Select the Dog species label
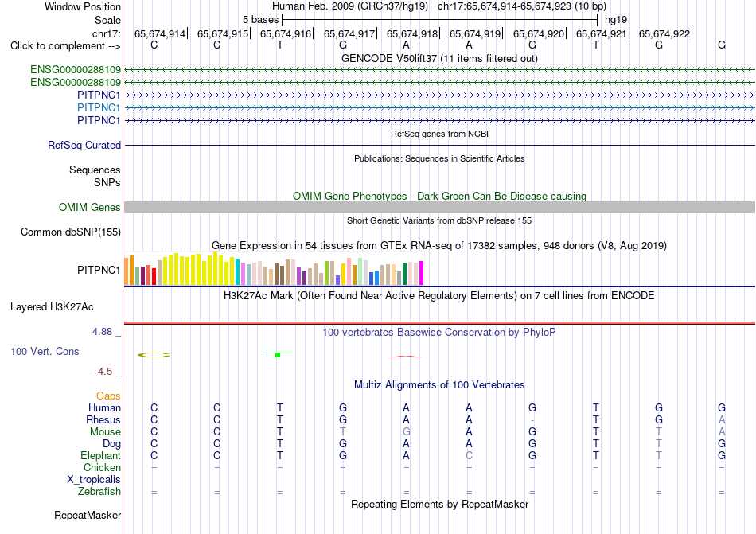Viewport: 756px width, 534px height. tap(111, 444)
